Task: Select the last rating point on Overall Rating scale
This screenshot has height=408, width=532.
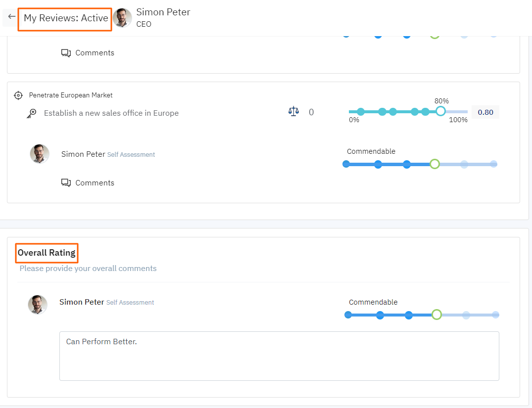Action: tap(495, 315)
